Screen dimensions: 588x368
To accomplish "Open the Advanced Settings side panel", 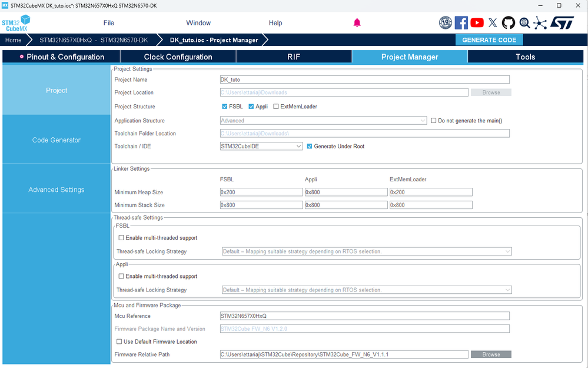I will [57, 190].
